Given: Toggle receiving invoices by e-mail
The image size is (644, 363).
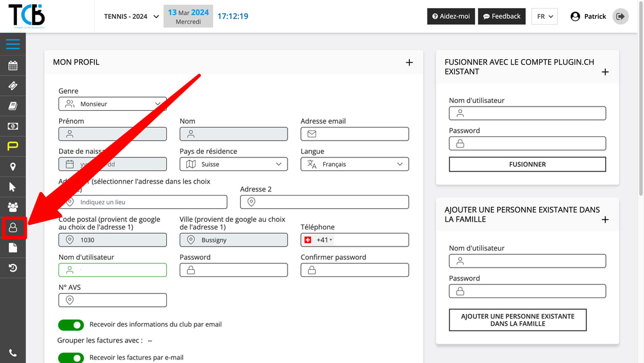Looking at the screenshot, I should pyautogui.click(x=71, y=358).
